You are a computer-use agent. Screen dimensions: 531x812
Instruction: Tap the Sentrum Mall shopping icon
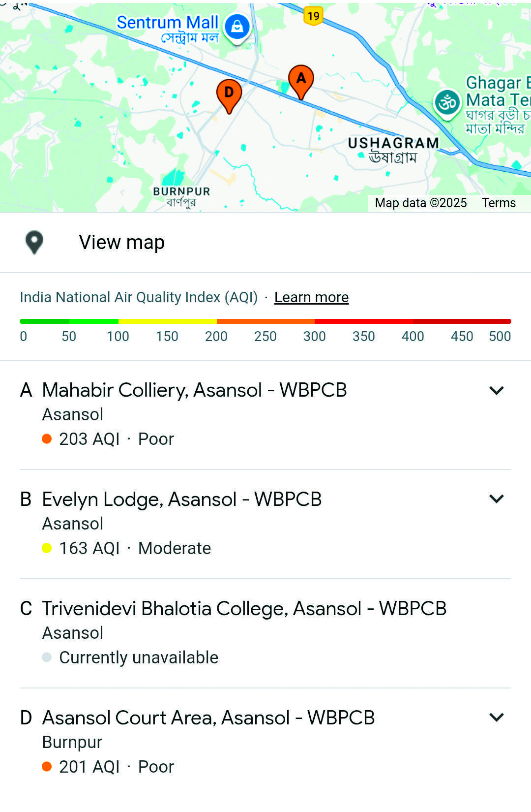click(237, 27)
